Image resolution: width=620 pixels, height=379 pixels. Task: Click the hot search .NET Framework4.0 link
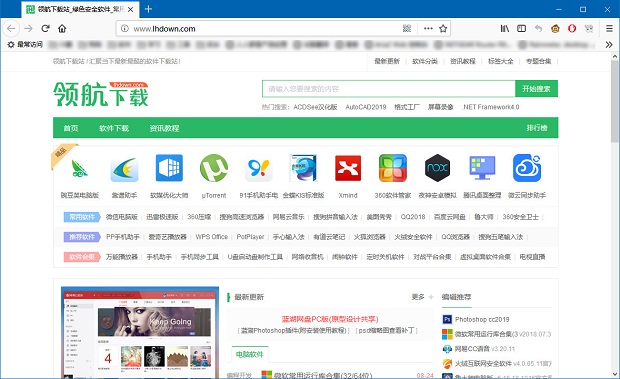pyautogui.click(x=491, y=107)
